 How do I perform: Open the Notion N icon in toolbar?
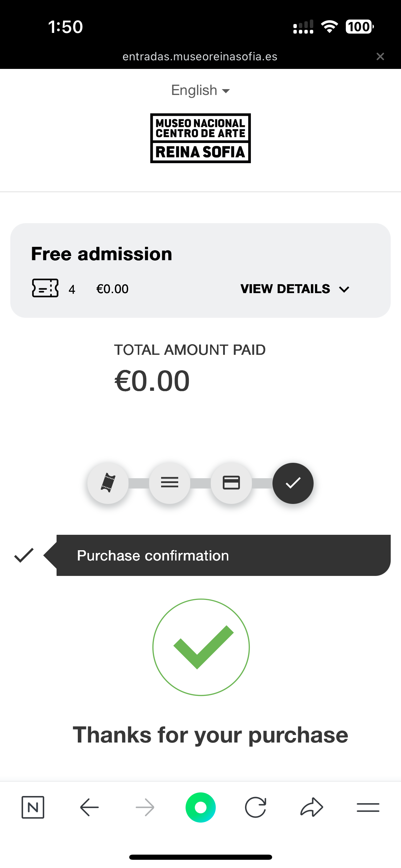click(33, 807)
